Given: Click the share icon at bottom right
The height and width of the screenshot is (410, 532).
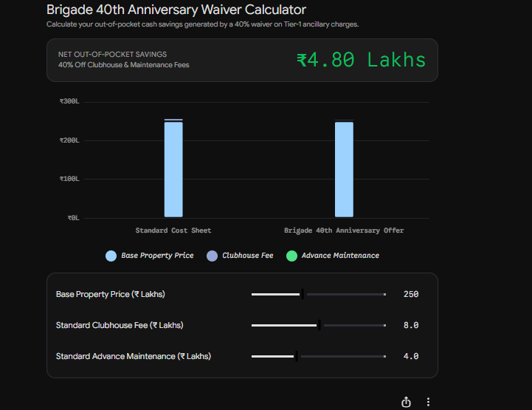Looking at the screenshot, I should [x=406, y=402].
